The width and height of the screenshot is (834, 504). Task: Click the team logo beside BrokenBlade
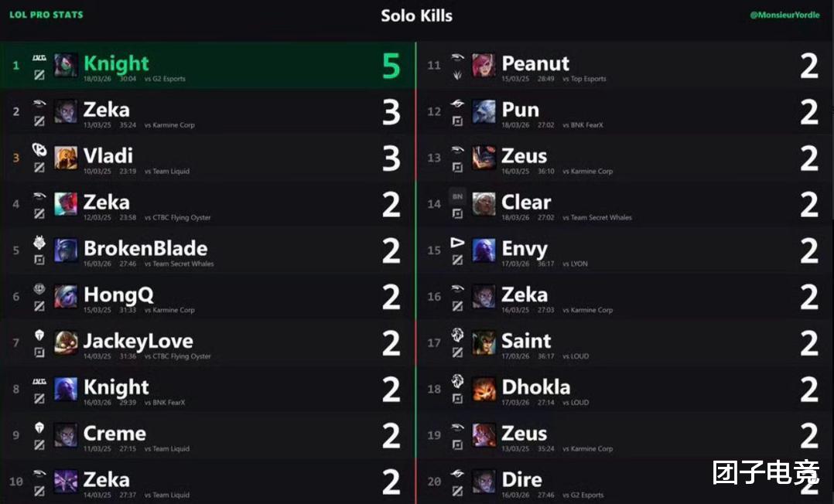39,243
